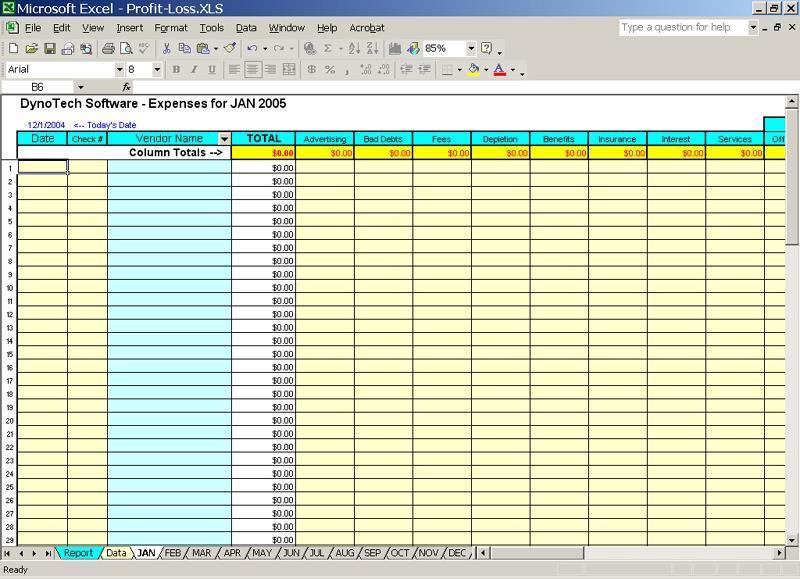
Task: Apply currency style to the selection
Action: pyautogui.click(x=310, y=70)
